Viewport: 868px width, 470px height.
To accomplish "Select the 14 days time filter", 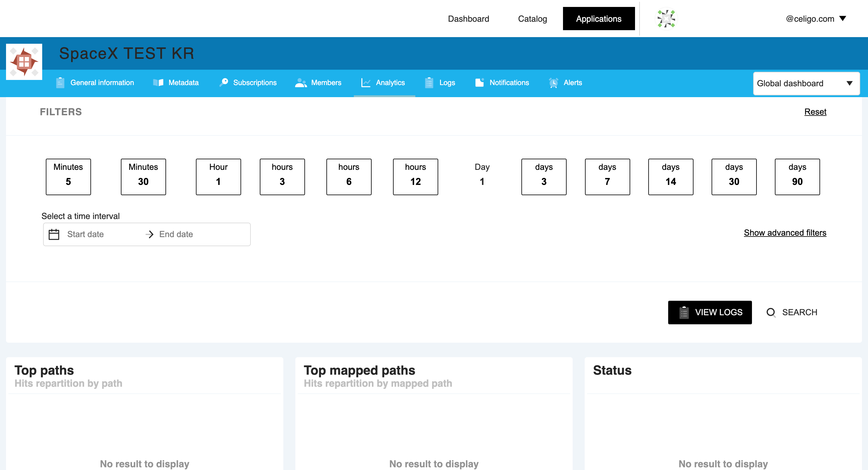I will 671,177.
